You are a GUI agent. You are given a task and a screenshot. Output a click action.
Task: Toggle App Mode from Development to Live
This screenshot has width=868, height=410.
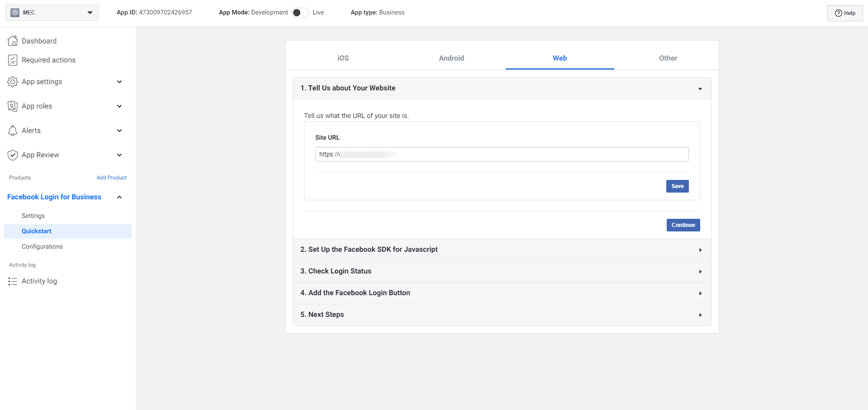(300, 13)
